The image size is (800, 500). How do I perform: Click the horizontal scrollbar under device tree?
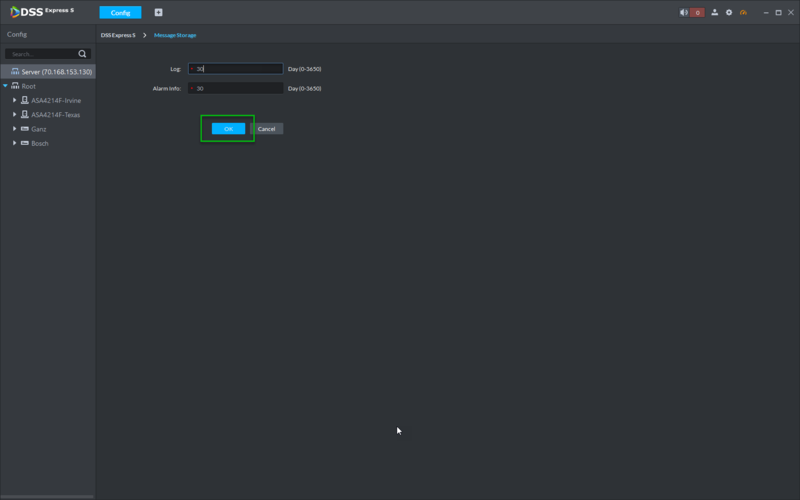(x=47, y=496)
